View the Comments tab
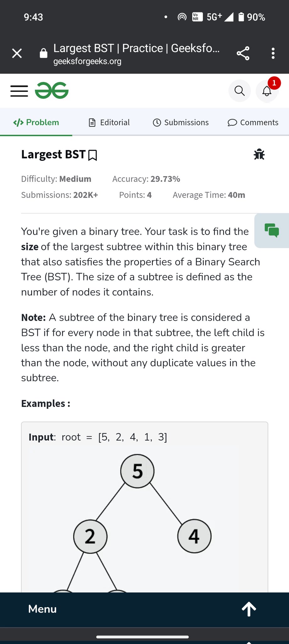289x644 pixels. point(253,122)
